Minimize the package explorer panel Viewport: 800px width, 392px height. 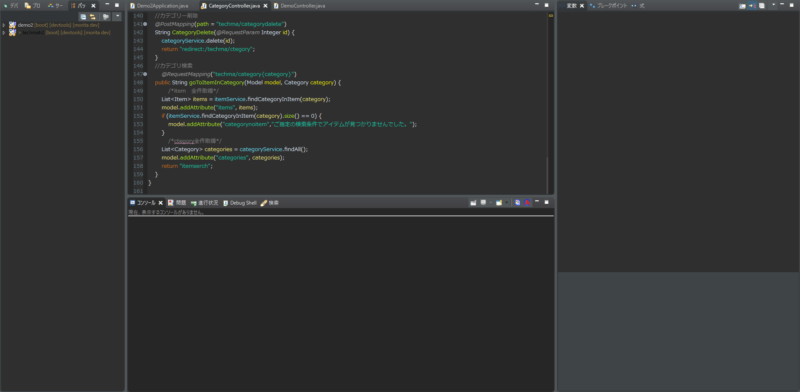(107, 5)
